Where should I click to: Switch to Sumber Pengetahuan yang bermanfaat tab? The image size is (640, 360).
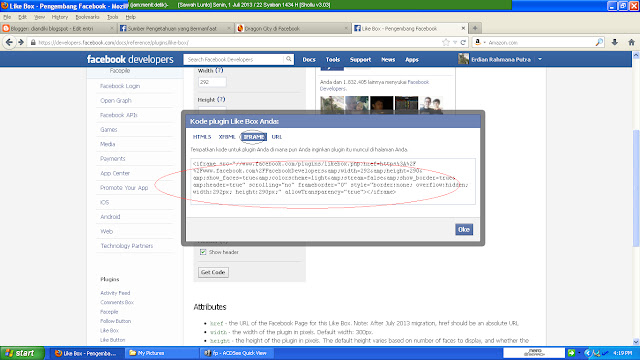(176, 28)
